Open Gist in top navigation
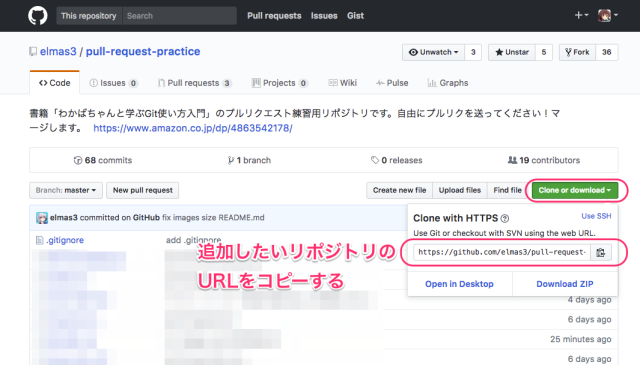The height and width of the screenshot is (365, 640). pyautogui.click(x=356, y=16)
